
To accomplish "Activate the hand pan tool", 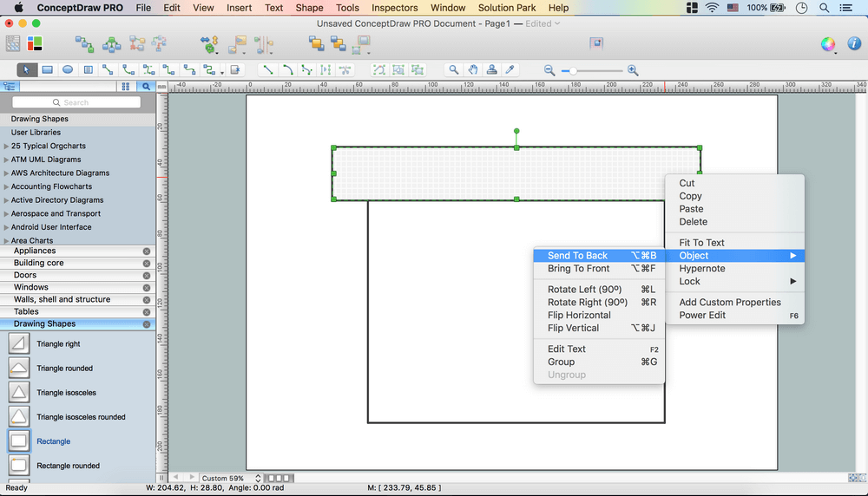I will 473,69.
